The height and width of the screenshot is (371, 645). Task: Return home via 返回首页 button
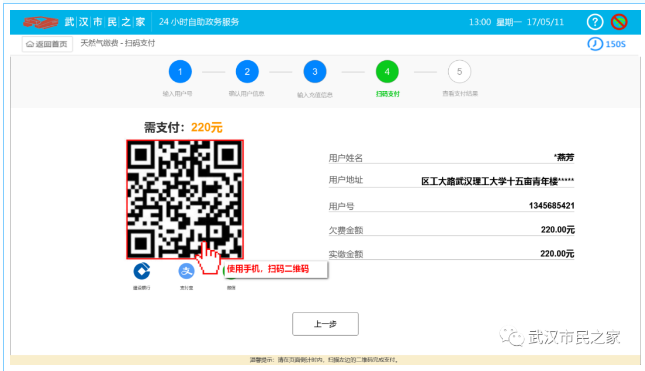[47, 44]
